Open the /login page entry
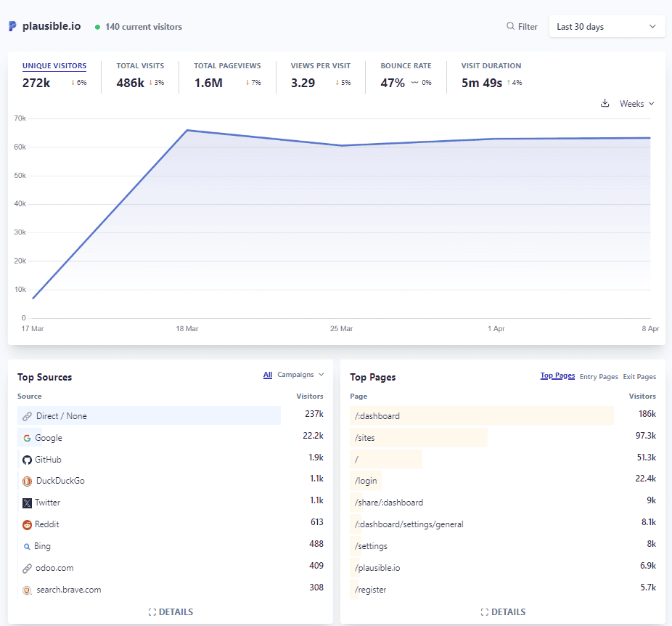Viewport: 672px width, 626px height. pos(365,481)
